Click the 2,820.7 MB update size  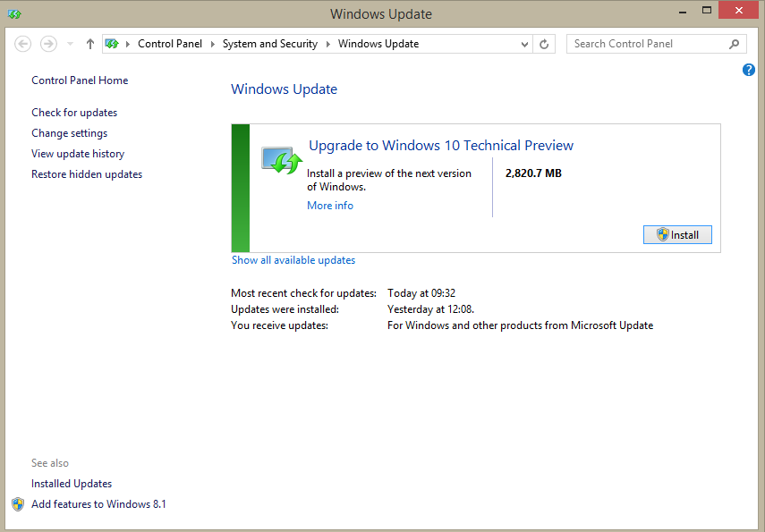[533, 173]
